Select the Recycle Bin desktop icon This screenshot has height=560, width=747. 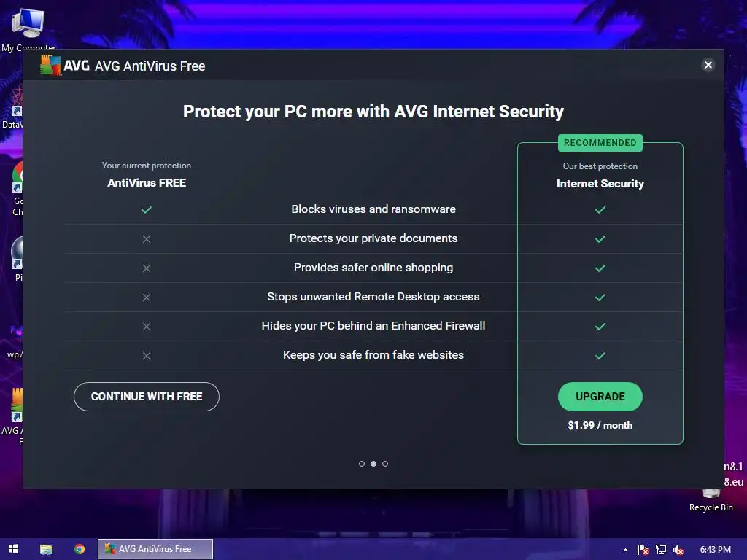coord(711,497)
